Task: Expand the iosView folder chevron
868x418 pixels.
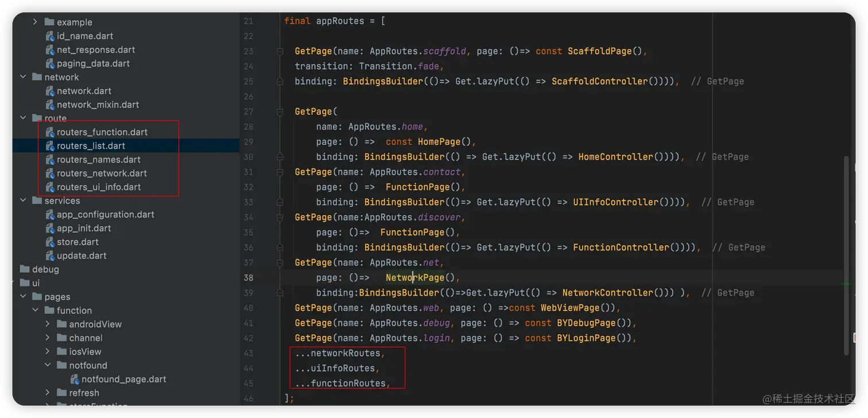Action: [x=48, y=351]
